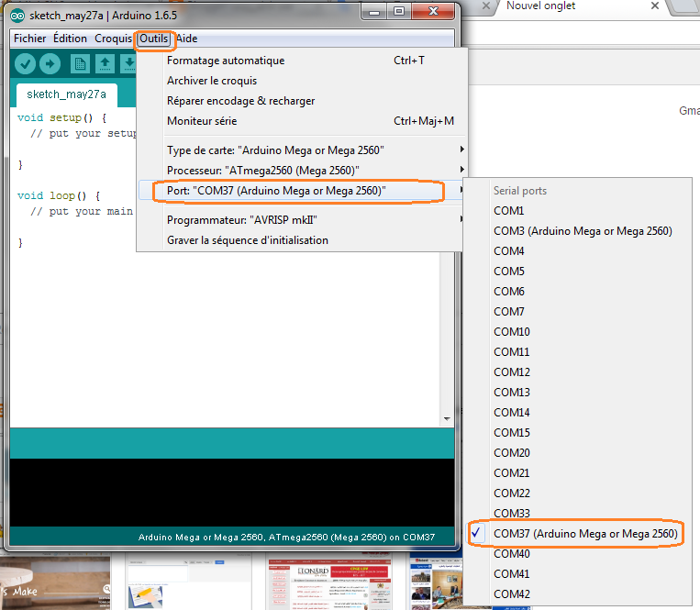
Task: Select serial port COM5
Action: 578,272
